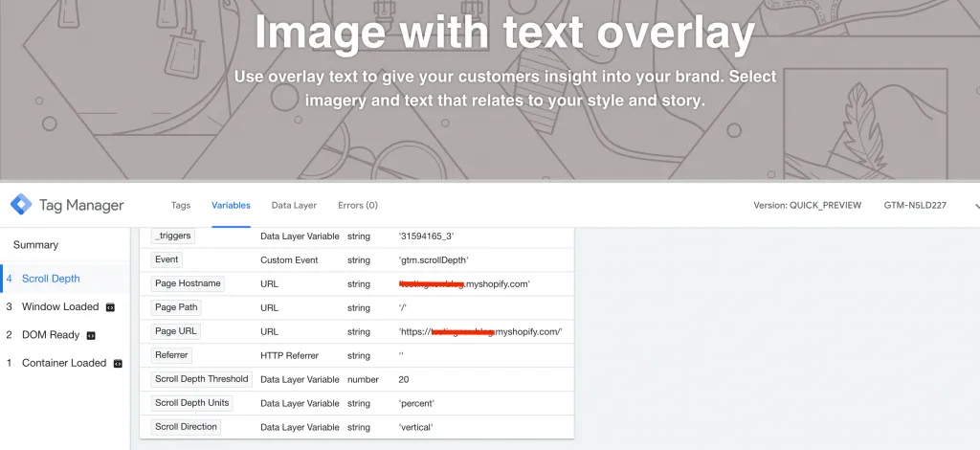Click the Scroll Direction variable chip

tap(186, 427)
